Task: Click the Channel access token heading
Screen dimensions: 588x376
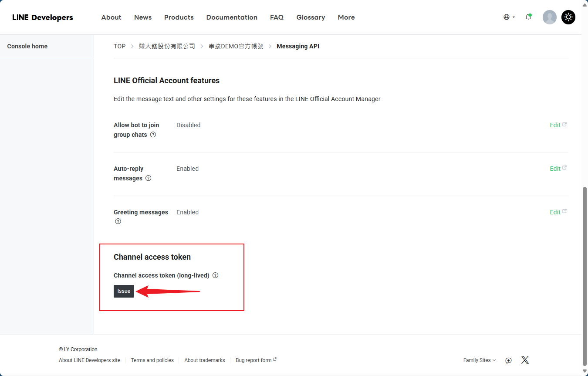Action: pos(152,257)
